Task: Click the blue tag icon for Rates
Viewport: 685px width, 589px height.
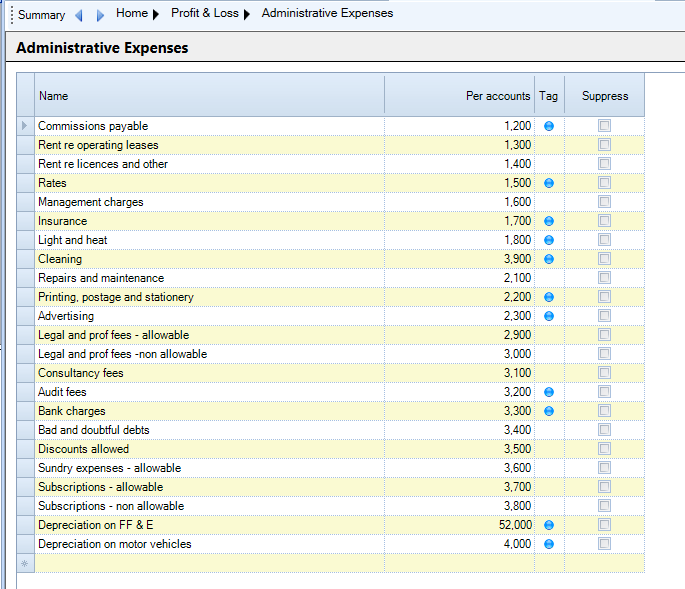Action: coord(549,183)
